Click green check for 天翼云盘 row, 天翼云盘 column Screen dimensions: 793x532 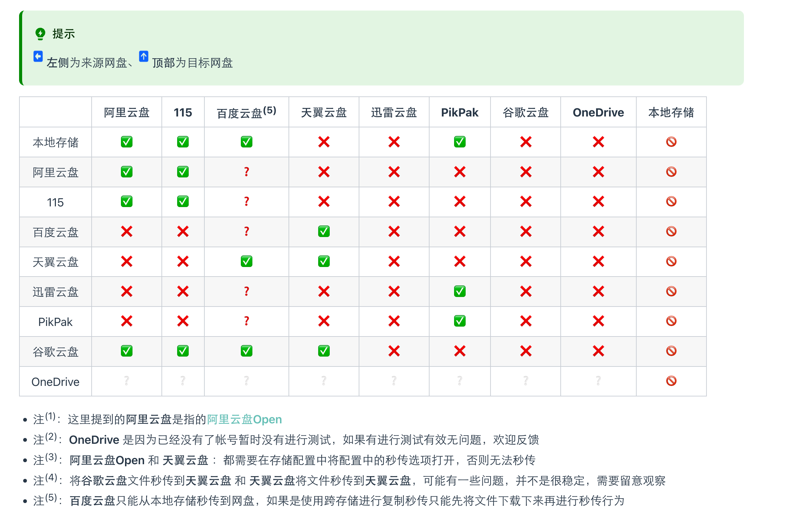pyautogui.click(x=324, y=261)
